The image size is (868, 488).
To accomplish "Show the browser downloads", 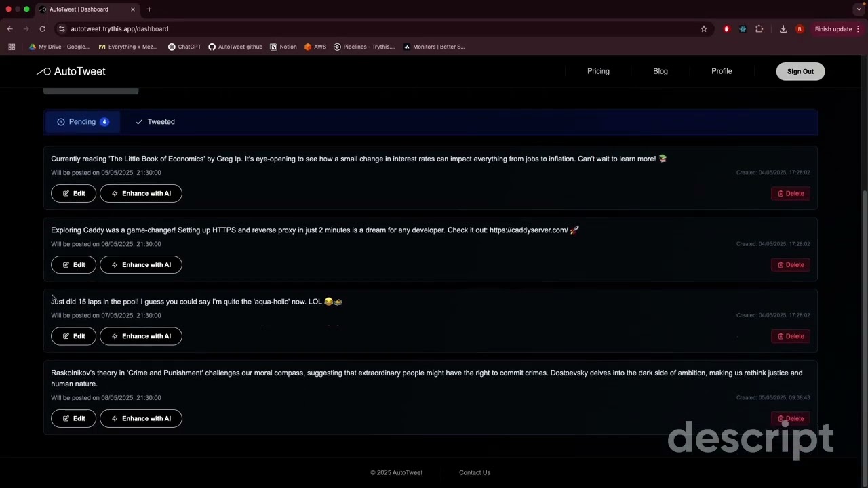I will (783, 29).
